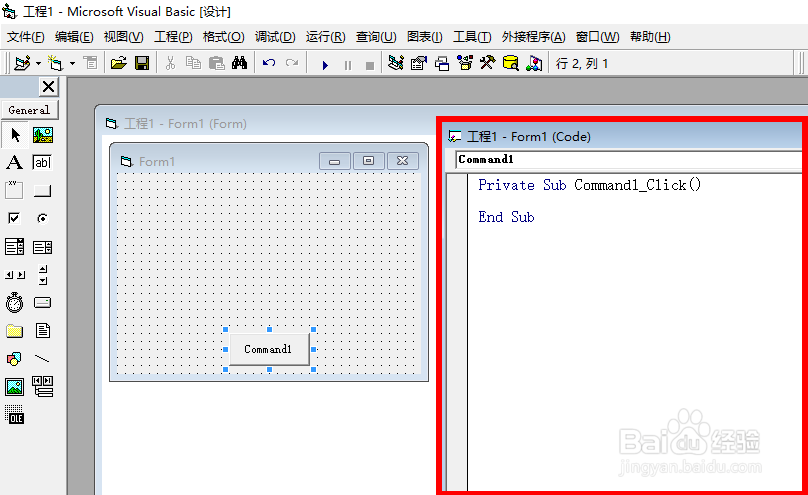The width and height of the screenshot is (808, 495).
Task: Click the Add Form toolbar icon
Action: pyautogui.click(x=56, y=63)
